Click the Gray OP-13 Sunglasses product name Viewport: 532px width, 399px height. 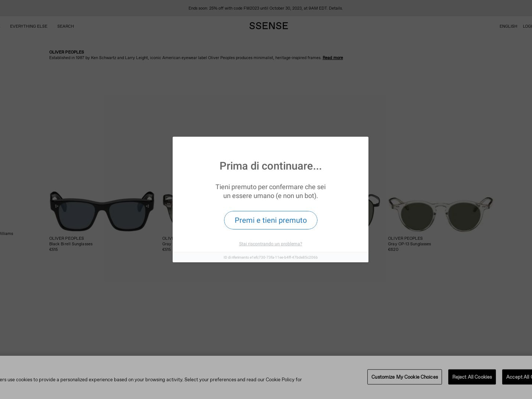click(x=409, y=244)
